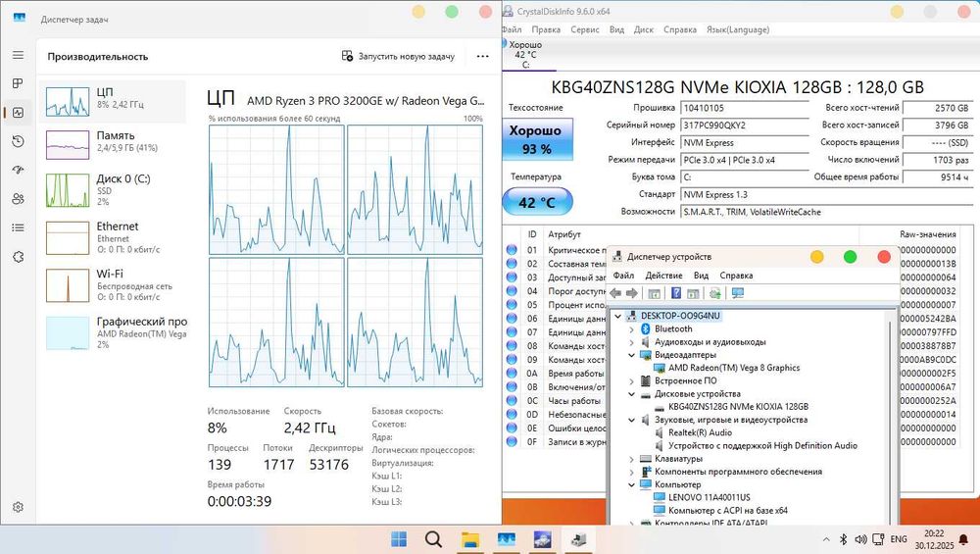Select LENOVO 11A40011US tree item
This screenshot has height=554, width=980.
pyautogui.click(x=709, y=498)
